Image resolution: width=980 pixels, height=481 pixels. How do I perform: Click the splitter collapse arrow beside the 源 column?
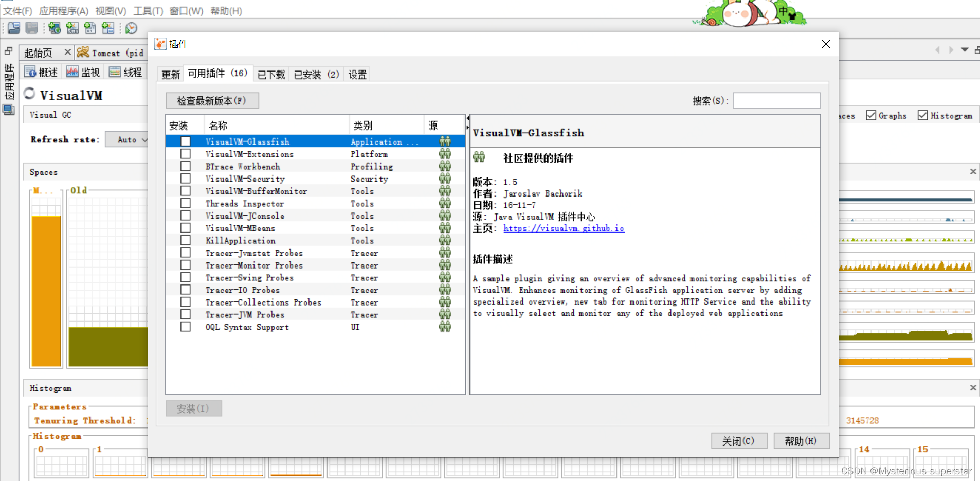tap(467, 119)
